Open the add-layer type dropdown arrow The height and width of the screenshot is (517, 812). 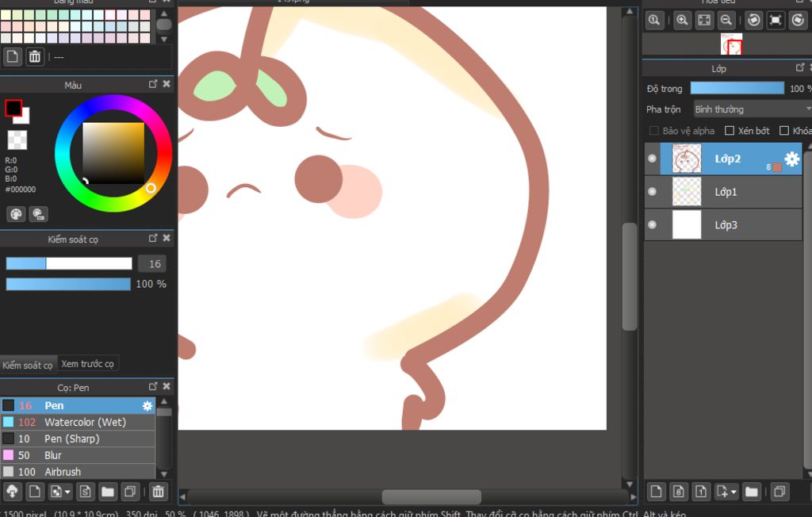(x=733, y=492)
